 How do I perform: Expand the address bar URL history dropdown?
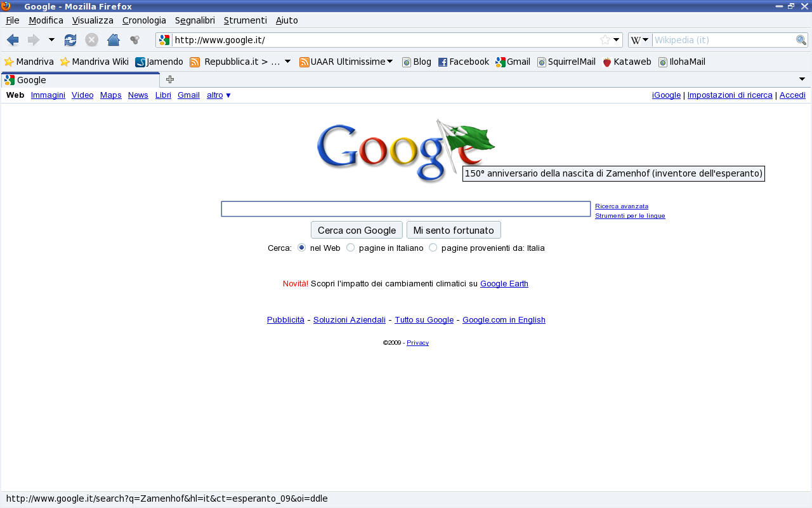[x=616, y=40]
